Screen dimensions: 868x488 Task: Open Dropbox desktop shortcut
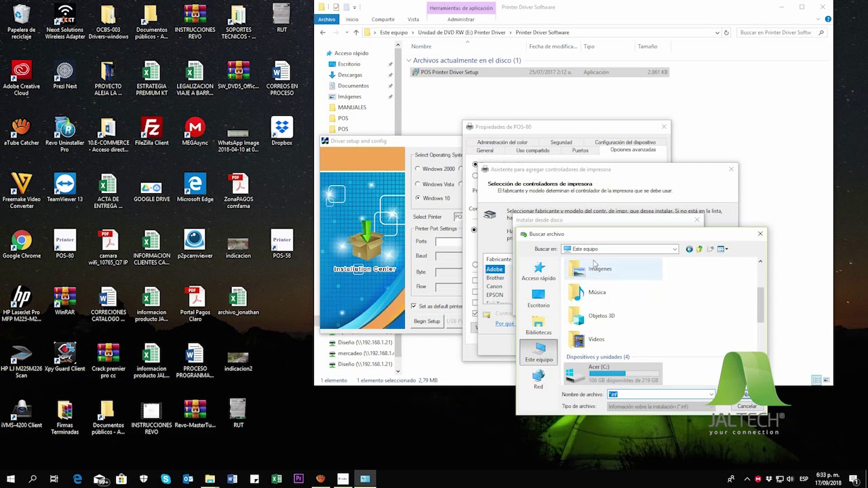click(281, 133)
